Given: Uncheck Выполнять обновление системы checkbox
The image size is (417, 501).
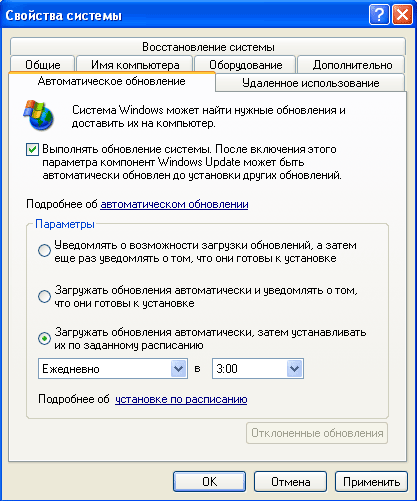Looking at the screenshot, I should pos(32,149).
